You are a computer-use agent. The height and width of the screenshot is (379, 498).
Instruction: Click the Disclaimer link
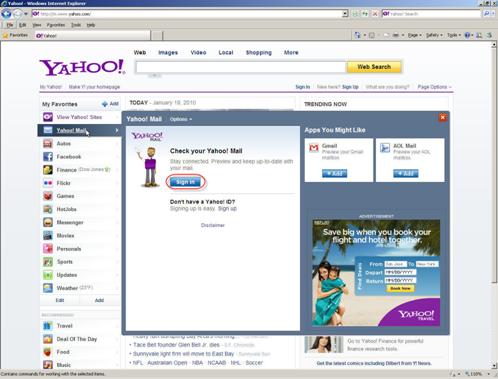point(213,225)
